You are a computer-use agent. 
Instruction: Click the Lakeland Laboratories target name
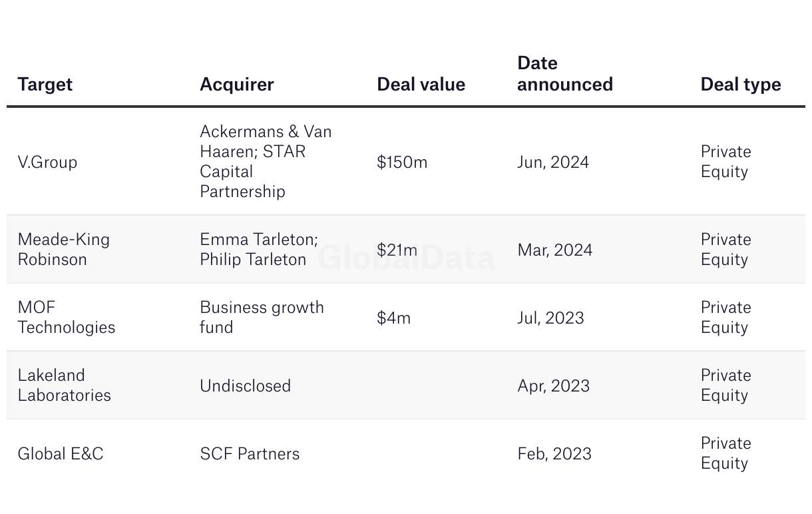[64, 385]
